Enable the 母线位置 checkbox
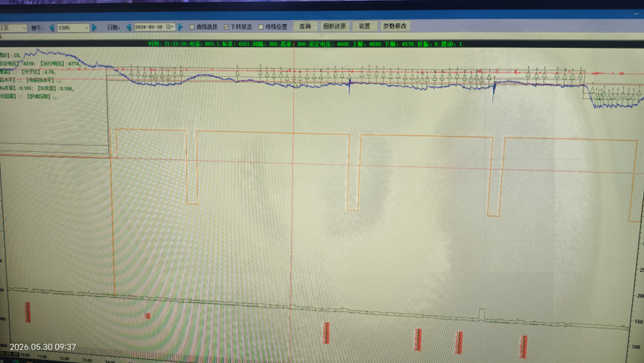 261,27
